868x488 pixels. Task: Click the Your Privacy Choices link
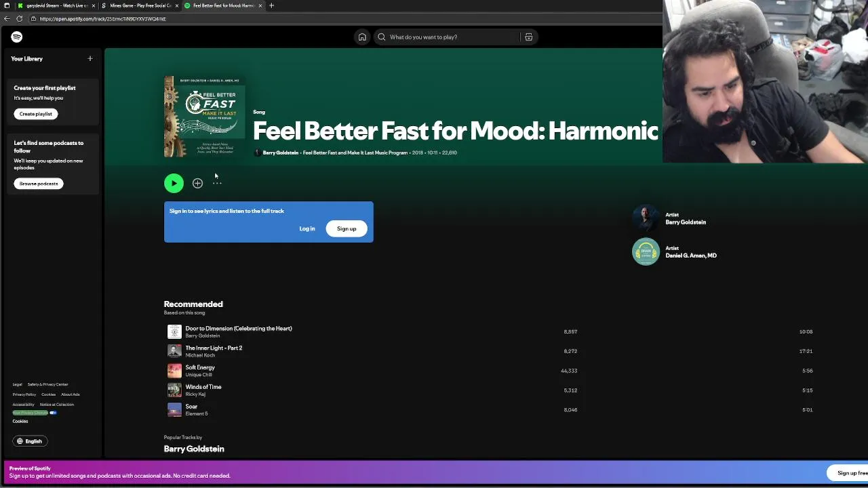tap(31, 413)
